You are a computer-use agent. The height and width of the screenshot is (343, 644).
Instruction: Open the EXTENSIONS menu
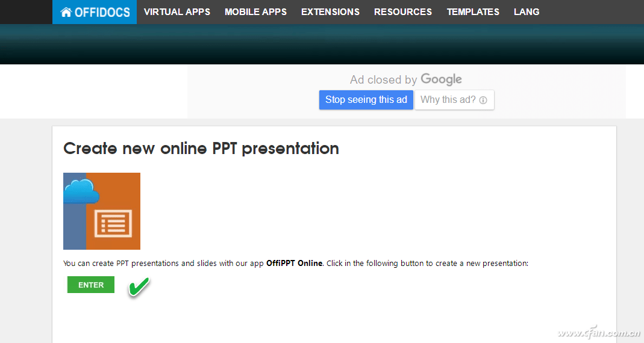[330, 12]
